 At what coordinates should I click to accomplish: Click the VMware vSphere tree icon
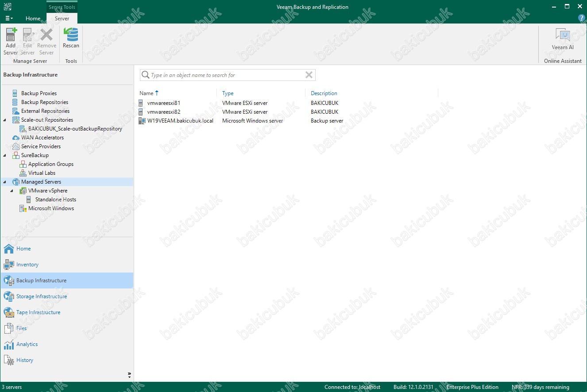tap(23, 191)
